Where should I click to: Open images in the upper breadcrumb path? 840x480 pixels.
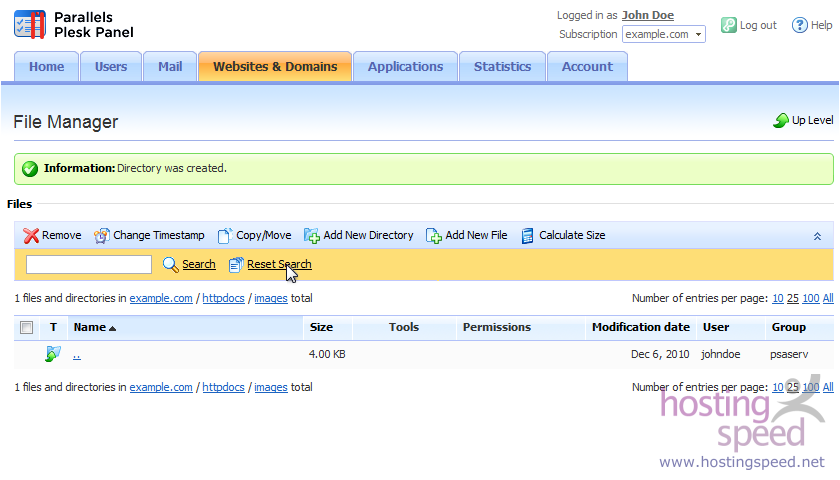tap(271, 298)
